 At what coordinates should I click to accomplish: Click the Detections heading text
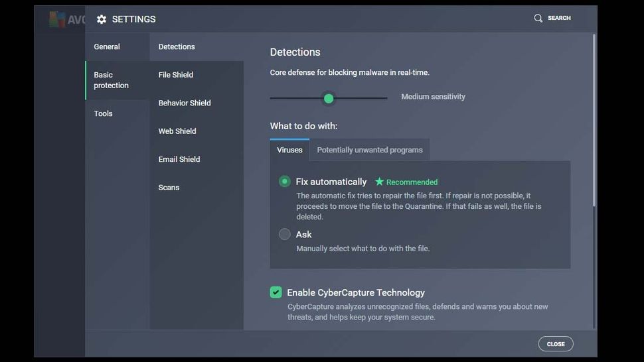(x=295, y=52)
